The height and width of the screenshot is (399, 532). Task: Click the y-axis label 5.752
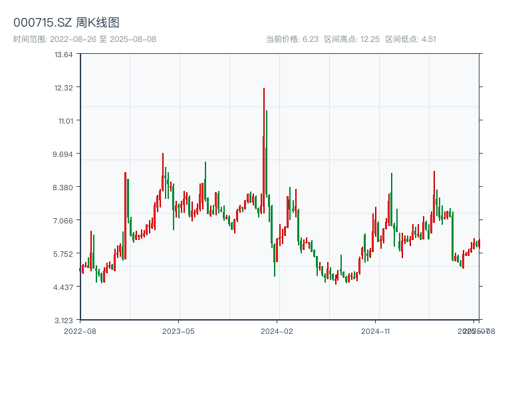63,254
